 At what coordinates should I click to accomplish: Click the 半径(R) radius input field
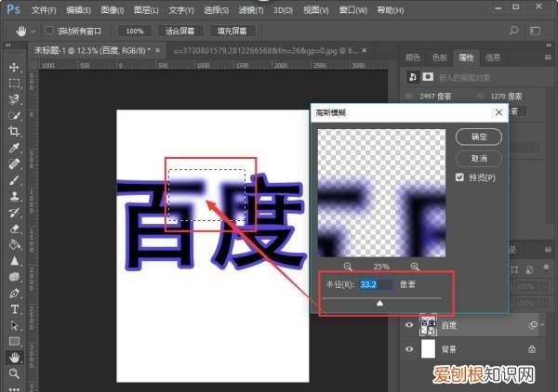376,284
